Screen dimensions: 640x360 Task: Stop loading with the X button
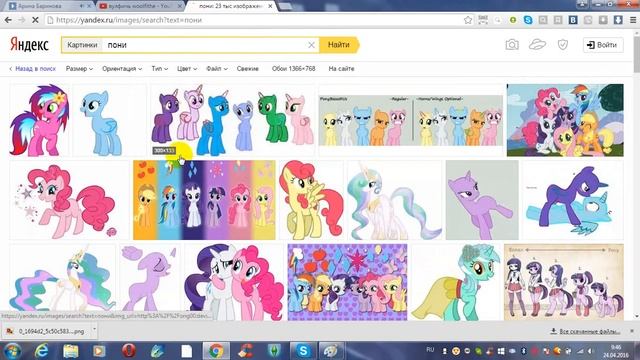pyautogui.click(x=35, y=20)
